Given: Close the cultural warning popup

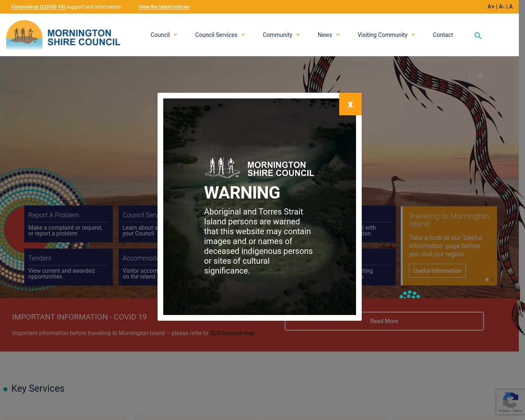Looking at the screenshot, I should click(x=350, y=104).
